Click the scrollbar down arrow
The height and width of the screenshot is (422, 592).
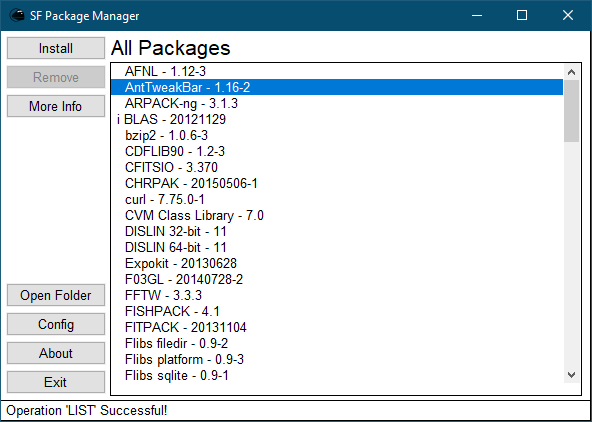coord(571,375)
